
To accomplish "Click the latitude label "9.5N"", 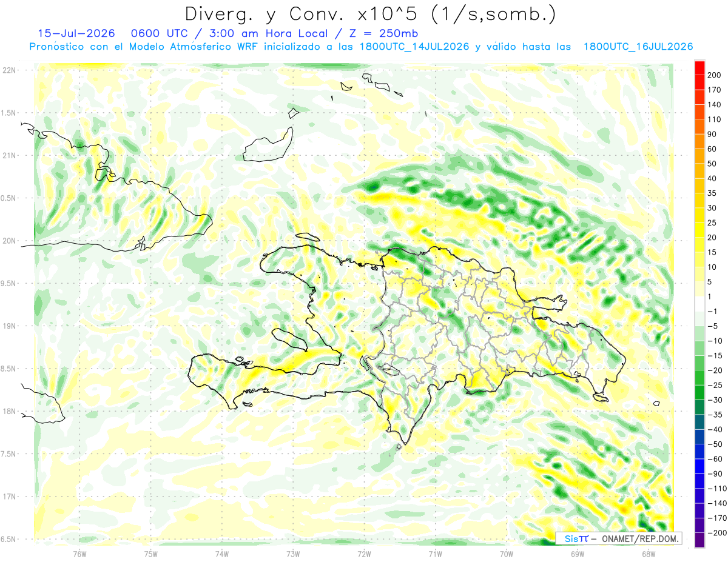I will coord(9,283).
